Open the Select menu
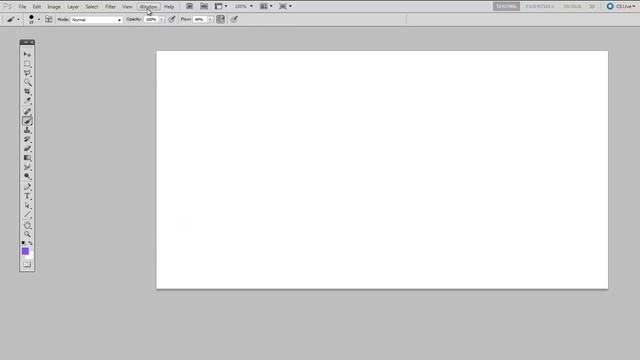The height and width of the screenshot is (360, 640). tap(92, 7)
